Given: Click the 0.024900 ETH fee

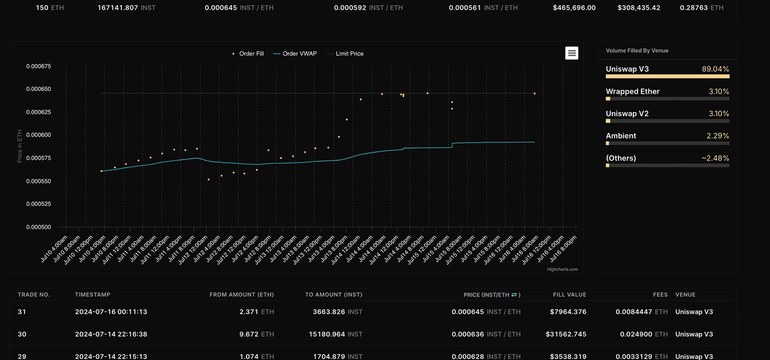Looking at the screenshot, I should (x=643, y=334).
